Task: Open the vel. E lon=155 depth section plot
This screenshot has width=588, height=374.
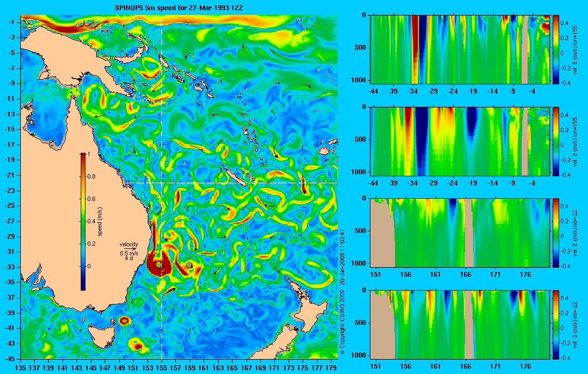Action: pyautogui.click(x=460, y=49)
